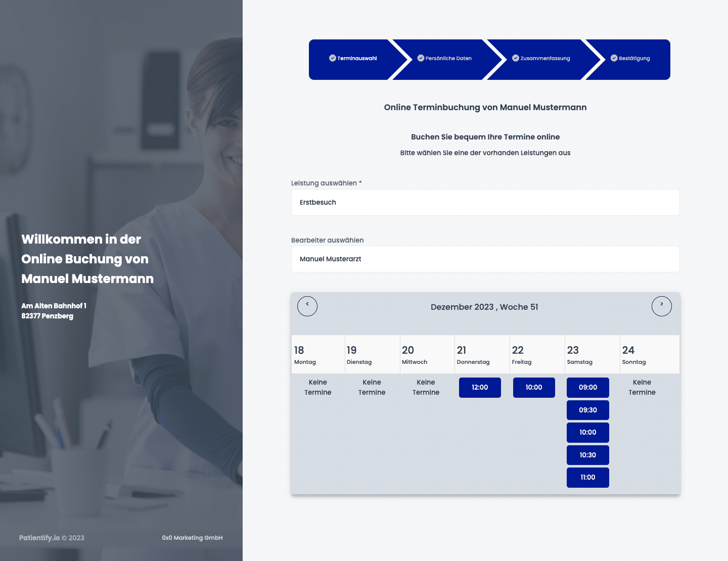
Task: Select Samstag 09:30 time slot
Action: click(x=588, y=410)
